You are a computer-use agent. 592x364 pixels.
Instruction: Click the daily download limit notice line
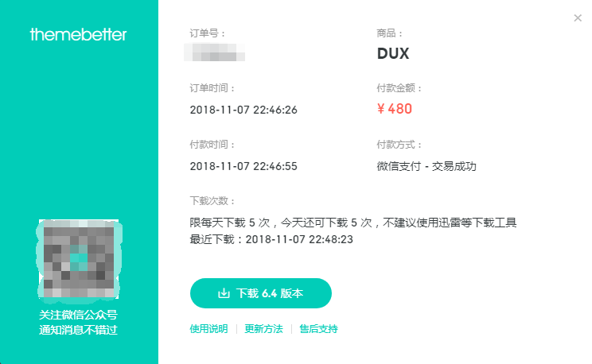coord(353,223)
